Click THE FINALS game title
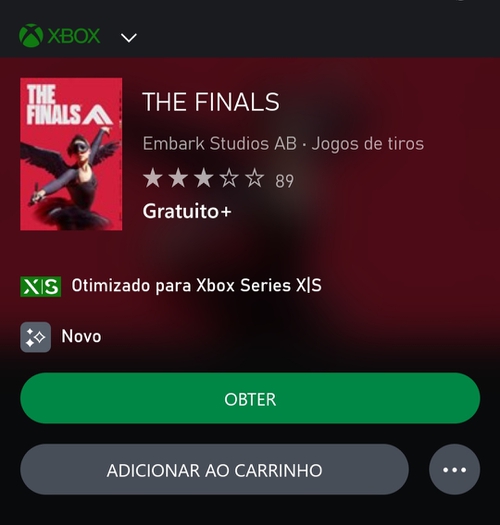Screen dimensions: 500x525 tap(211, 102)
